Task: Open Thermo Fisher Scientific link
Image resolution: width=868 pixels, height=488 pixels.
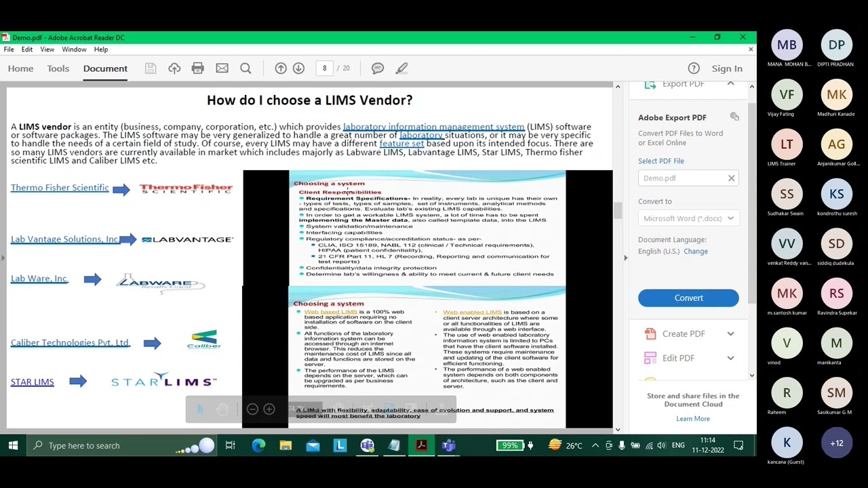Action: (60, 188)
